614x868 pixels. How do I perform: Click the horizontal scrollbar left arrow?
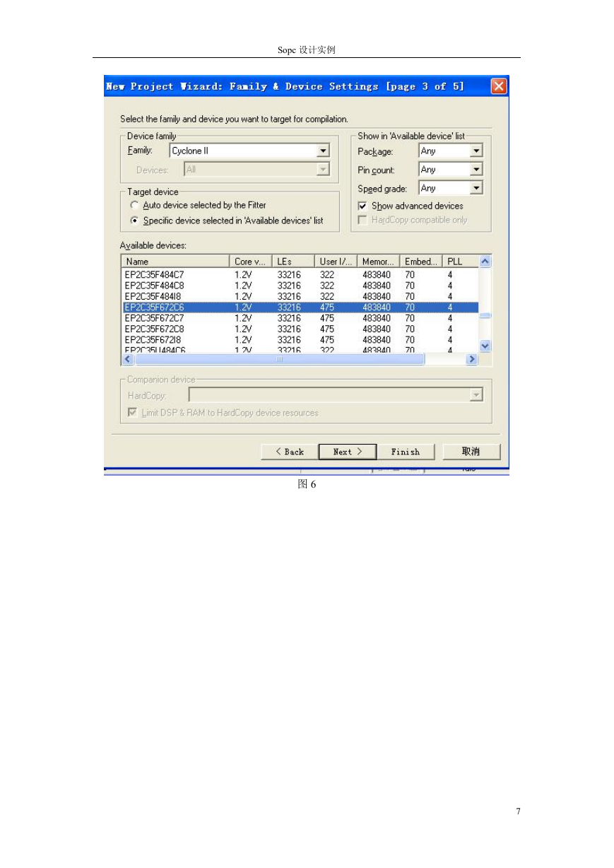tap(128, 359)
